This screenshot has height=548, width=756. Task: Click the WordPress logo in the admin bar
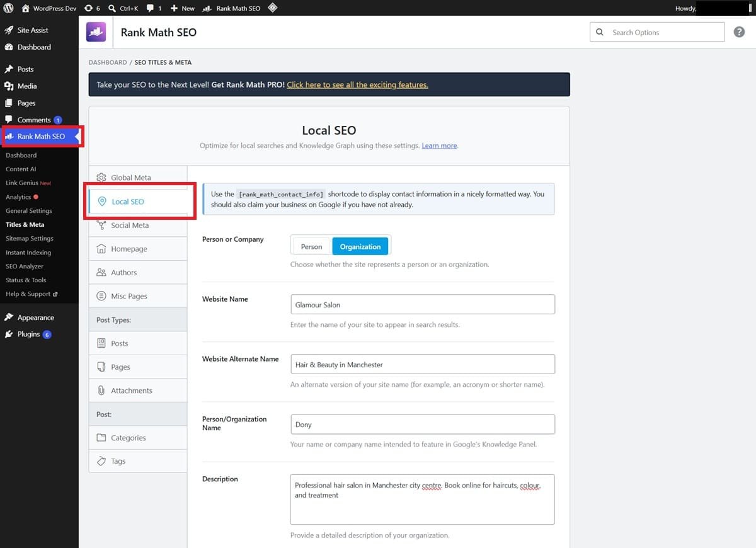(9, 8)
